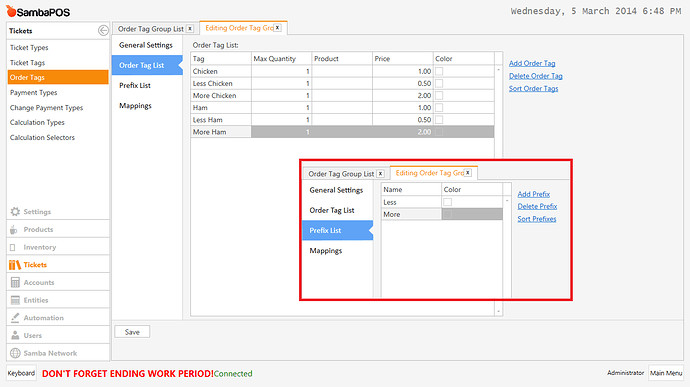Image resolution: width=690 pixels, height=387 pixels.
Task: Open Change Payment Types in the sidebar
Action: click(58, 107)
